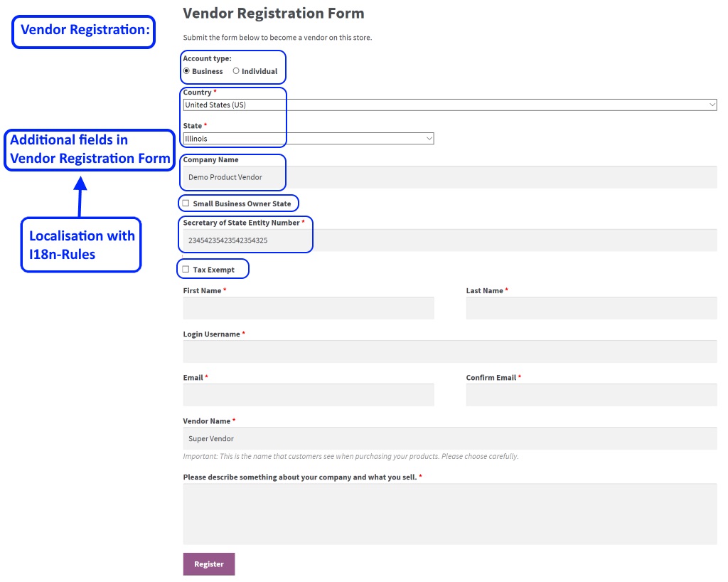Select the Vendor Registration Form heading
The image size is (728, 582).
tap(274, 14)
